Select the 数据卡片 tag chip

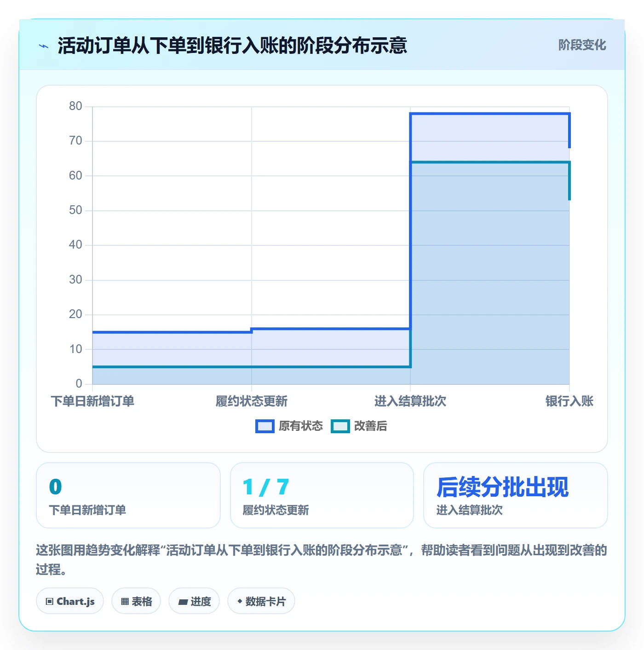261,601
